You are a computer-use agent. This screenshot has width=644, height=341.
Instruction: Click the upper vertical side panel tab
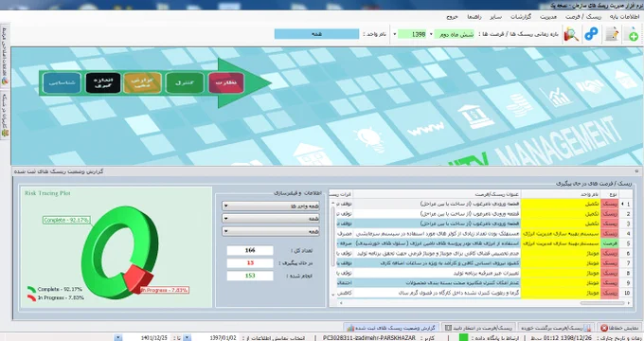(x=5, y=55)
